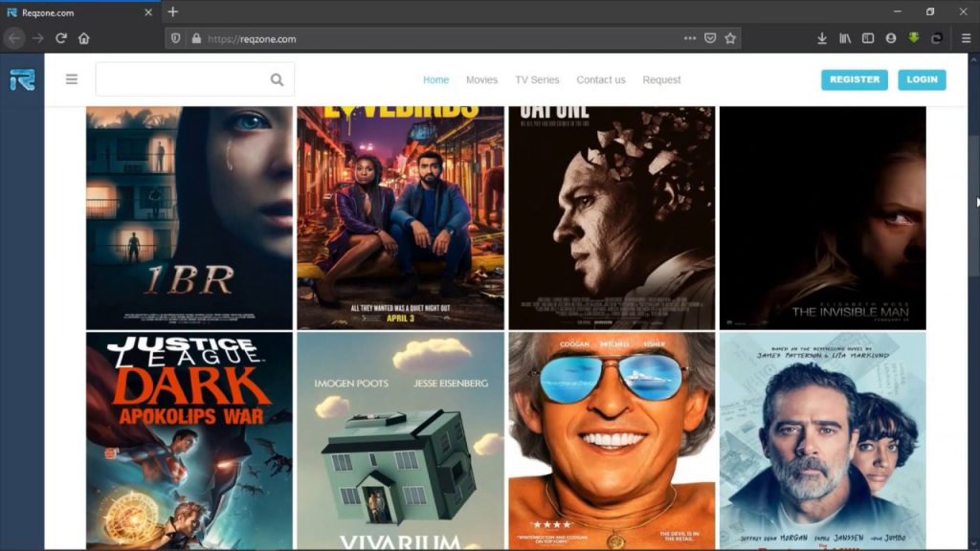Click the Reqzone logo in the sidebar
Image resolution: width=980 pixels, height=551 pixels.
[22, 80]
